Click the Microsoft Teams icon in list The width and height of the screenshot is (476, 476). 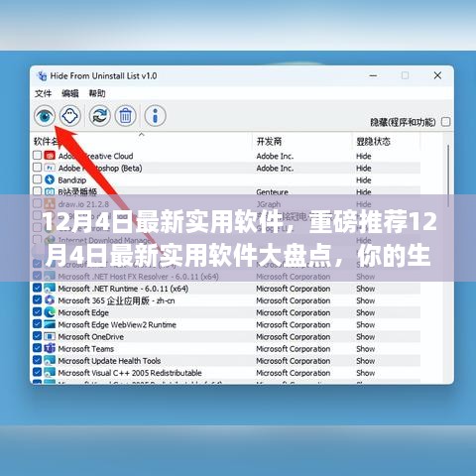pyautogui.click(x=50, y=348)
